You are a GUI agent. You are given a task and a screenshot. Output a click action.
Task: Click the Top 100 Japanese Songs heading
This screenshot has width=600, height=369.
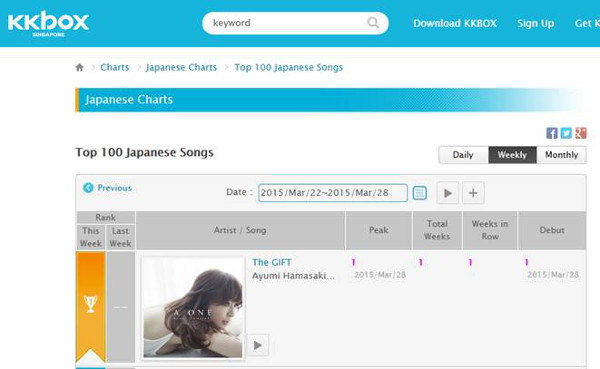pyautogui.click(x=144, y=152)
